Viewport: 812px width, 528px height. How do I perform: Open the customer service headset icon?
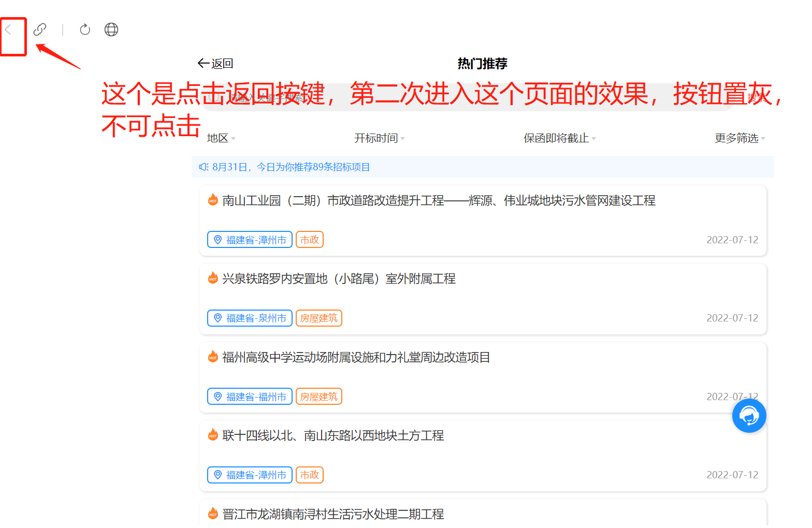pyautogui.click(x=749, y=416)
